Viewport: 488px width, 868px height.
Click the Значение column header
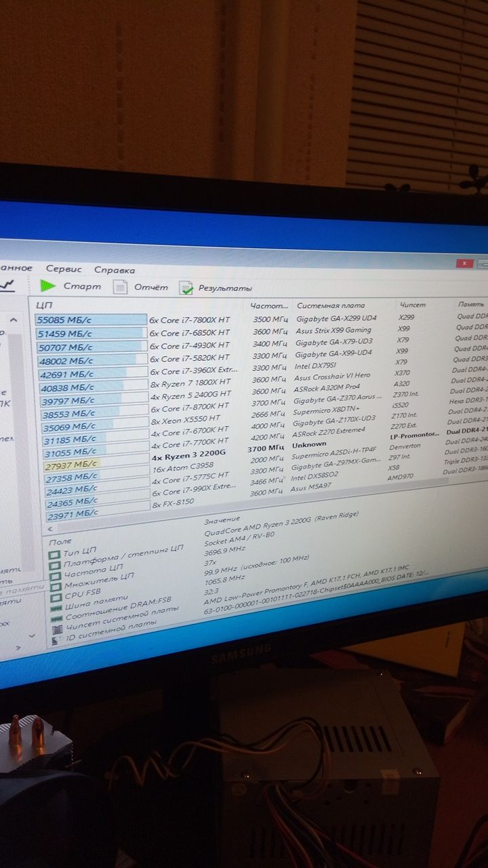coord(222,519)
